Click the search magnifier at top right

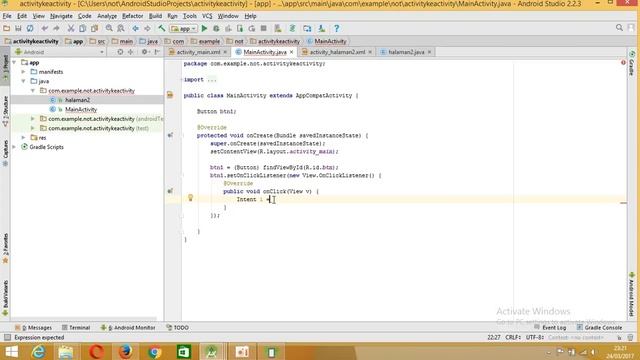tap(619, 28)
